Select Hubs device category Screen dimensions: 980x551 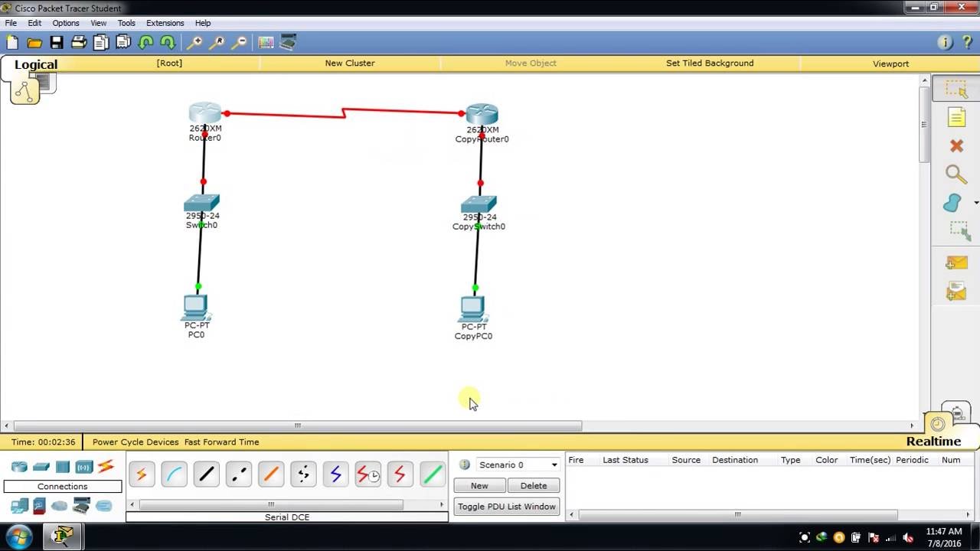63,467
